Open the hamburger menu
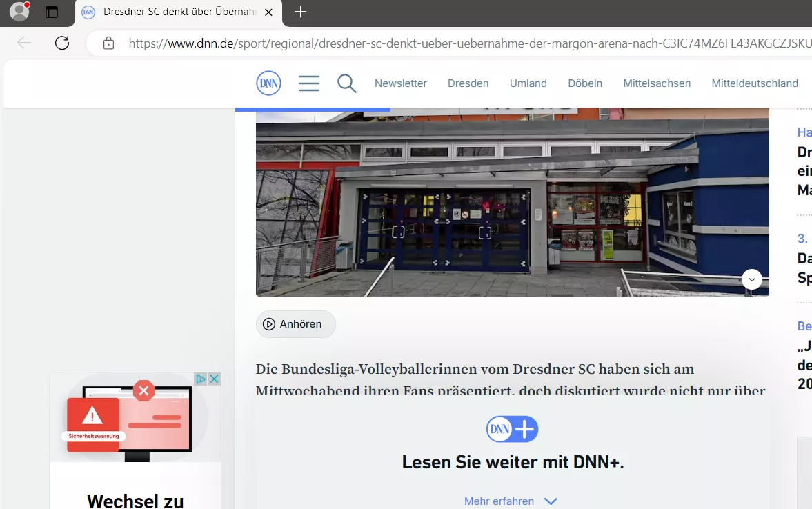The image size is (812, 509). point(308,83)
